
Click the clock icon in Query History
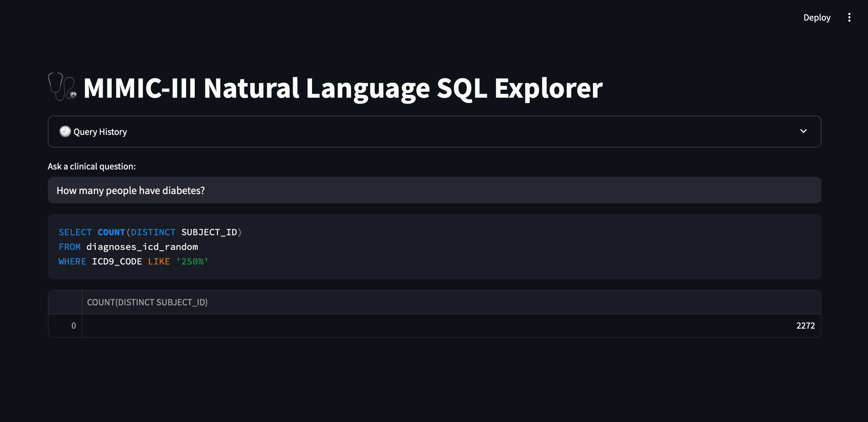click(65, 132)
